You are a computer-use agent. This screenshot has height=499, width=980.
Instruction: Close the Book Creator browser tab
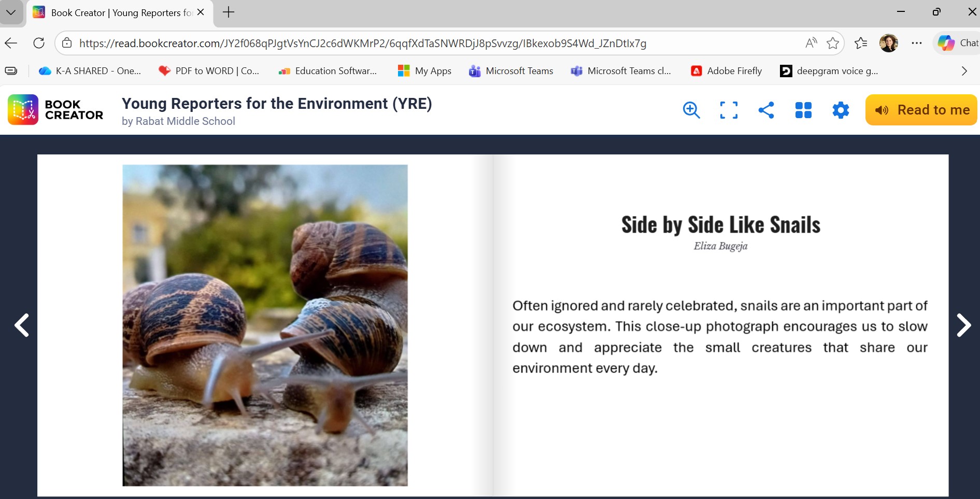coord(201,12)
